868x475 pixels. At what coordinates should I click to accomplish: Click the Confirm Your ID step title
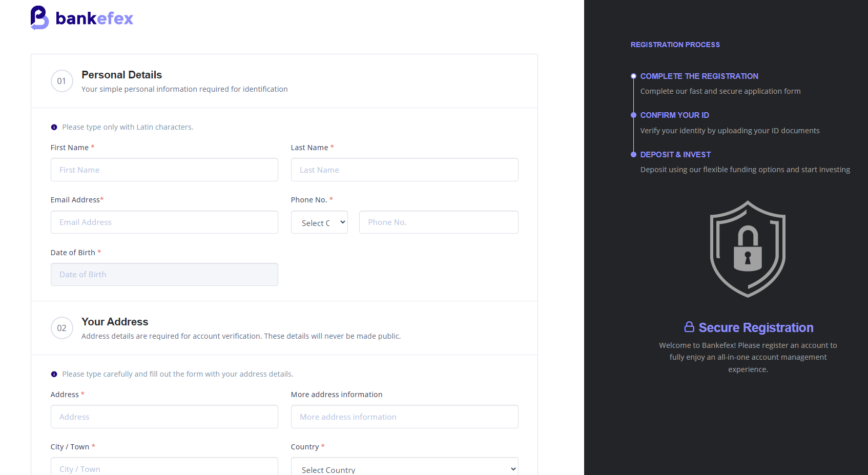pyautogui.click(x=675, y=115)
